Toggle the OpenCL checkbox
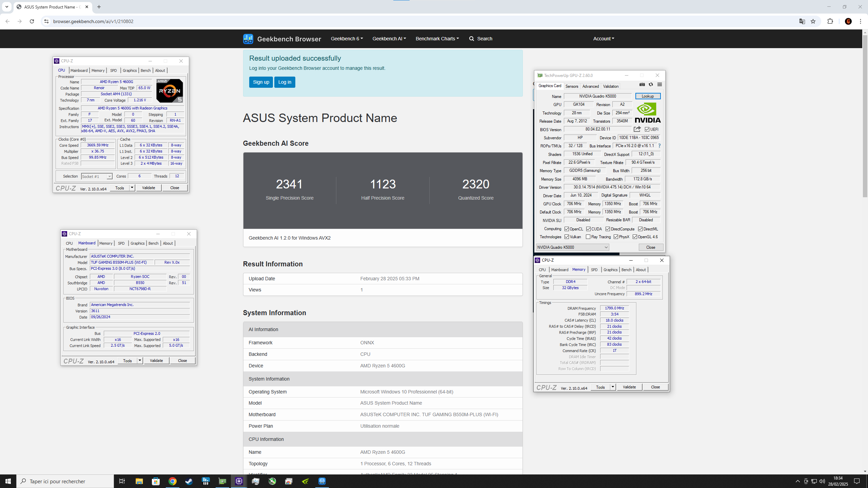 [567, 229]
